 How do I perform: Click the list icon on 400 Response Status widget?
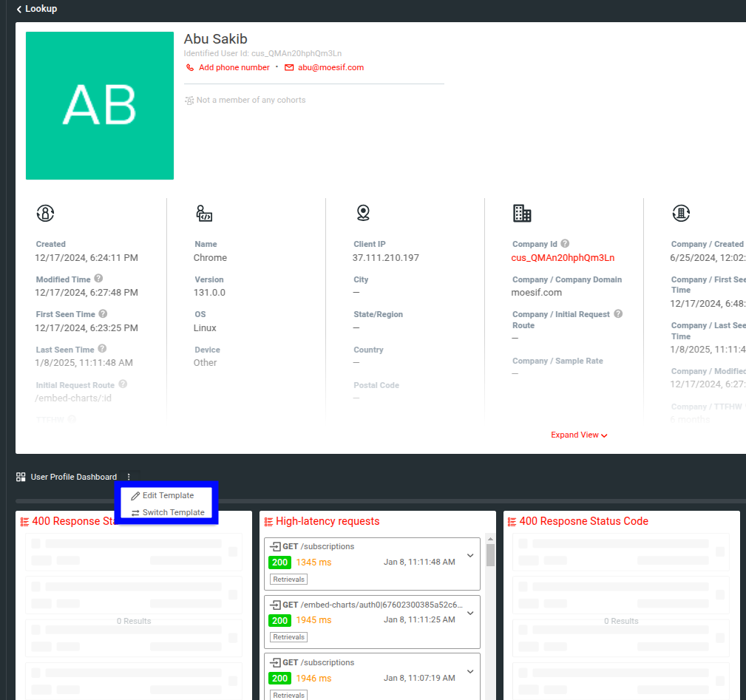pos(24,521)
